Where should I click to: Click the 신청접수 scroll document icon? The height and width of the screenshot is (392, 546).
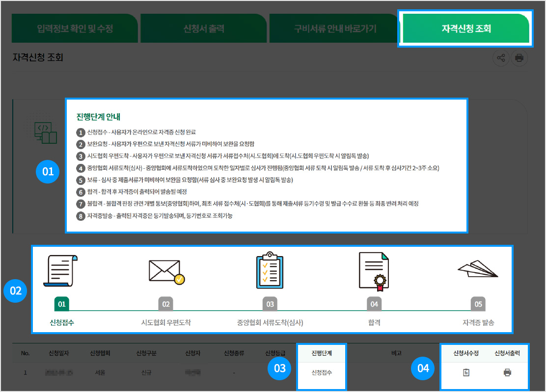pyautogui.click(x=59, y=270)
